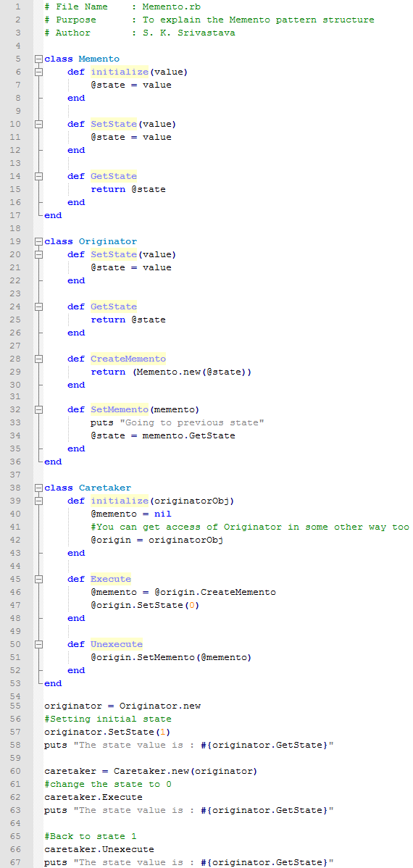Collapse fold marker on line 6 initialize
This screenshot has height=868, width=413.
tap(38, 72)
